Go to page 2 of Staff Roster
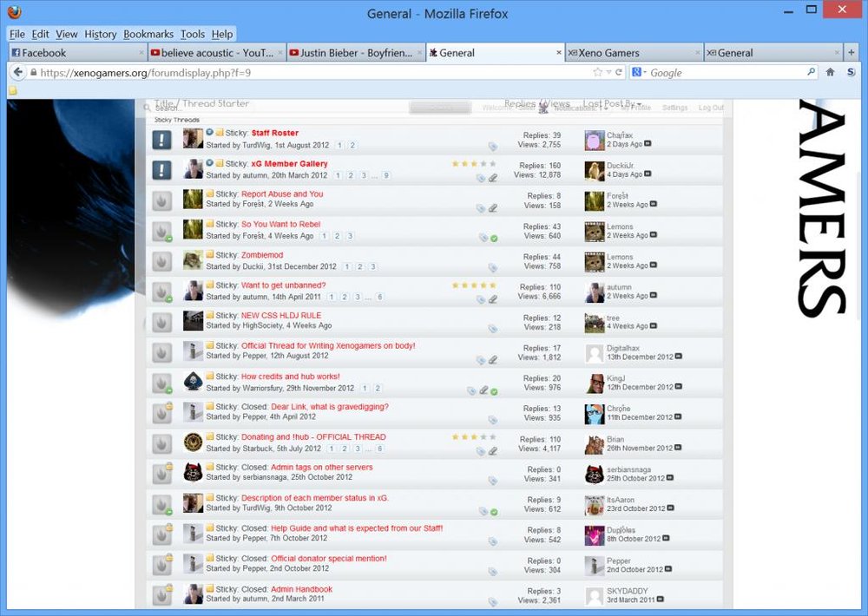Image resolution: width=868 pixels, height=616 pixels. point(352,146)
